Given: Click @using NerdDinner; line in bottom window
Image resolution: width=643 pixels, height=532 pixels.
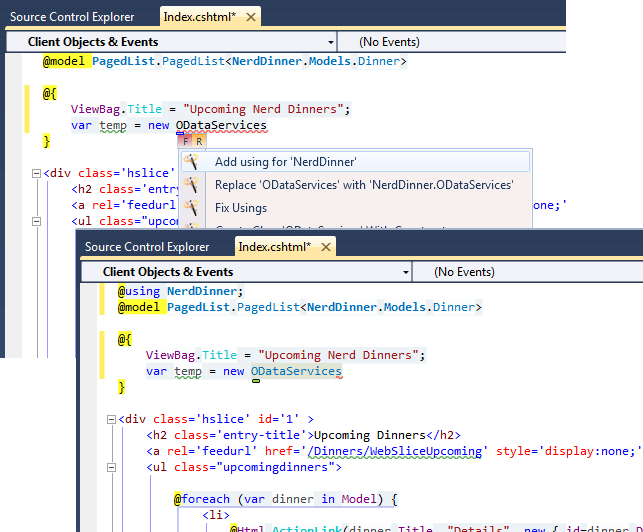Looking at the screenshot, I should (180, 291).
